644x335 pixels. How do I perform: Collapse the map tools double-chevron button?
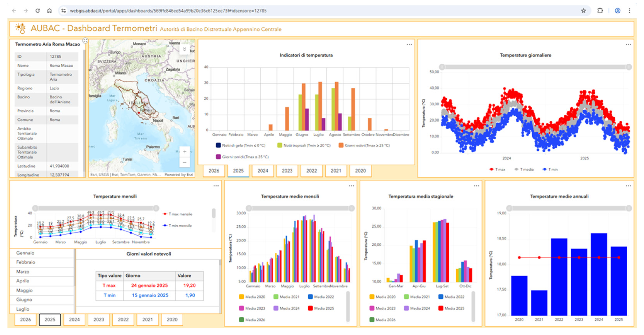(184, 49)
